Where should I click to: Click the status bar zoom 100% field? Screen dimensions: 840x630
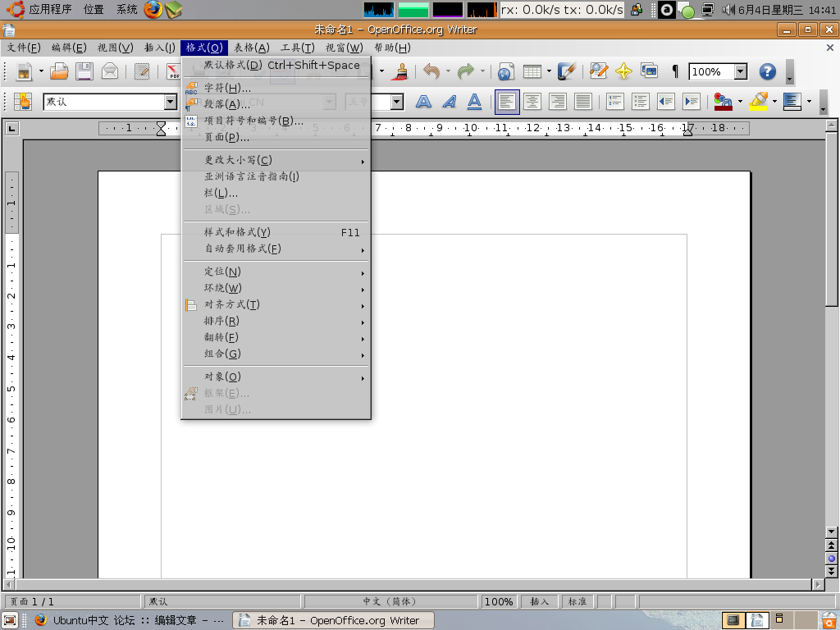498,601
